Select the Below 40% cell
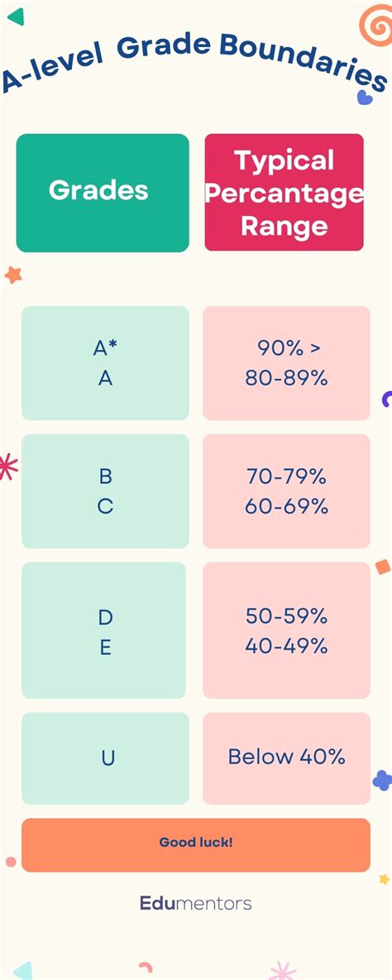The image size is (392, 980). click(286, 758)
